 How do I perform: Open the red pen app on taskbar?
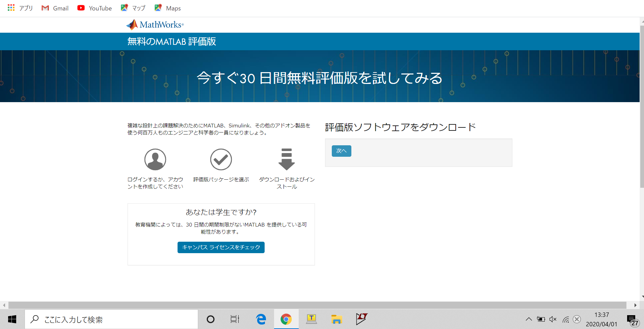click(361, 319)
